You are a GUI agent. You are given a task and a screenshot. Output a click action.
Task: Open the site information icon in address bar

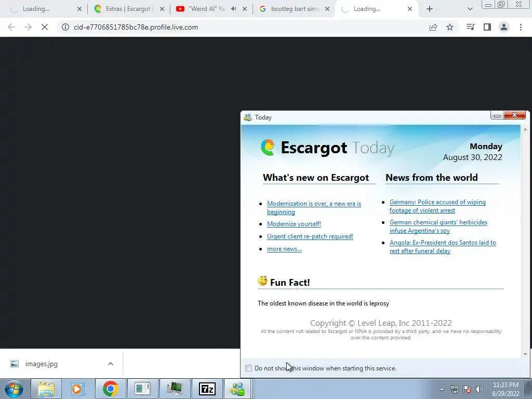[65, 27]
